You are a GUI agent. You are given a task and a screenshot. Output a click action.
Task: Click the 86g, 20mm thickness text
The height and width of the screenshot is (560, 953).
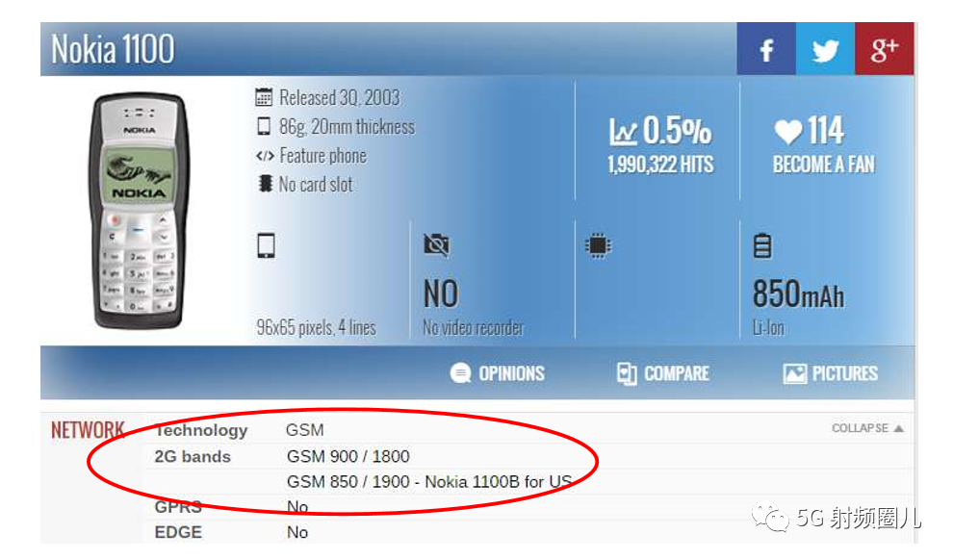click(x=348, y=127)
